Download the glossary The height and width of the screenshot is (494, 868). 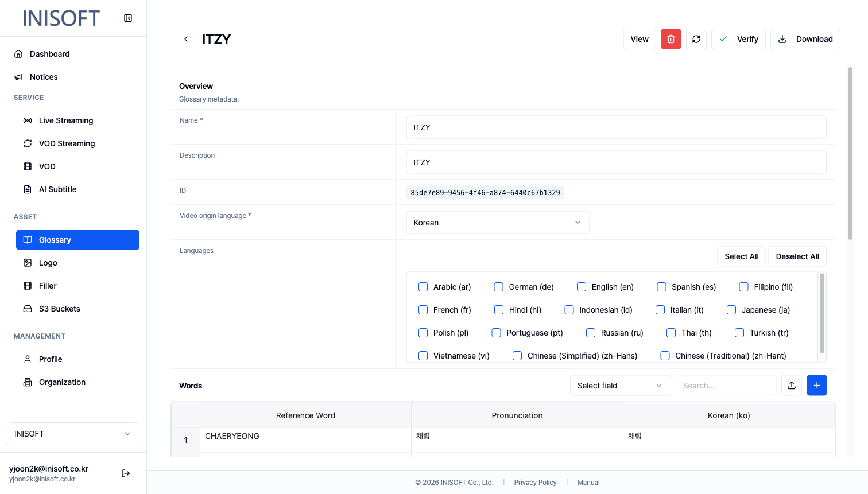805,39
